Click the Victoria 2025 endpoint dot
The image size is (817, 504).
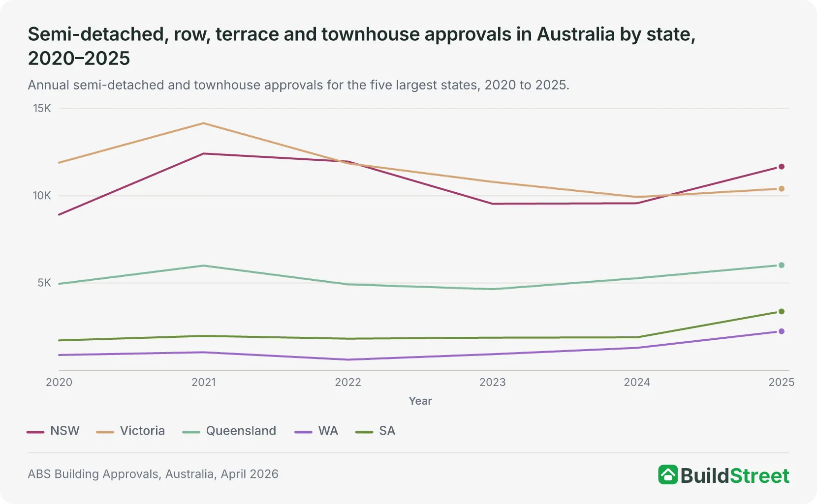coord(781,189)
